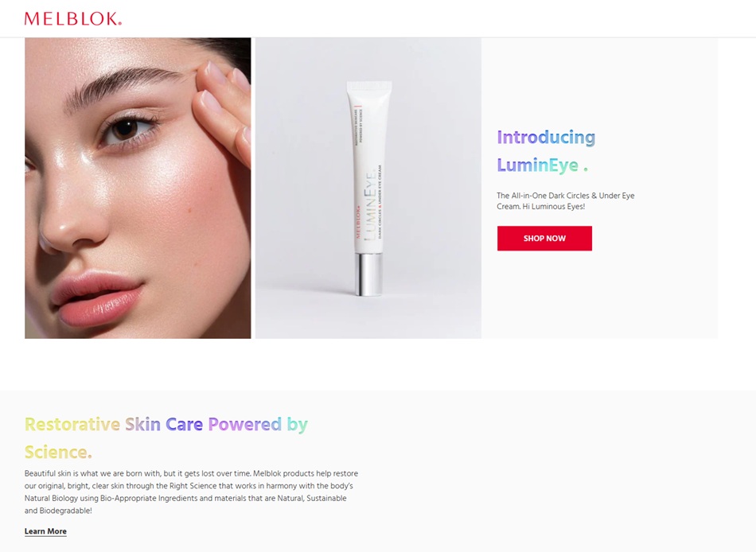Click the silver cap of the tube
This screenshot has width=756, height=552.
(368, 274)
